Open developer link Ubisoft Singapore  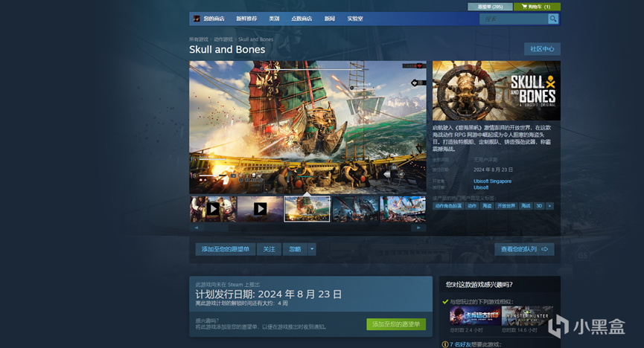tap(492, 181)
